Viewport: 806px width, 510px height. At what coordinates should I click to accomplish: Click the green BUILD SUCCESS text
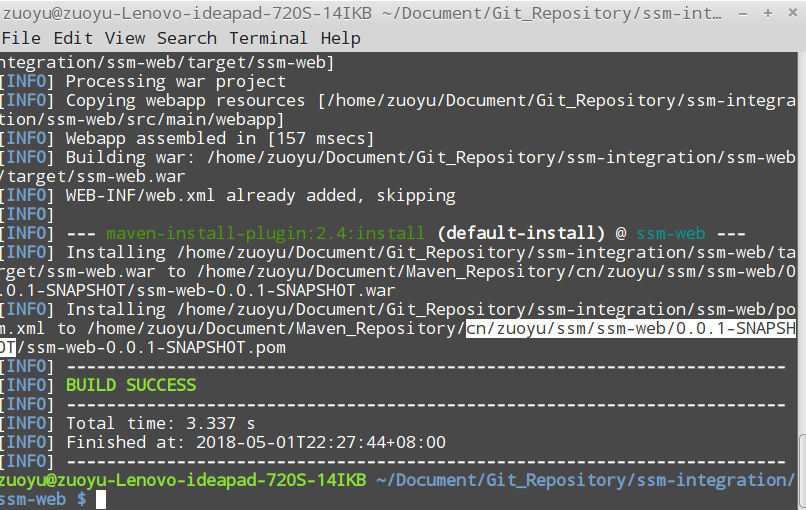(131, 385)
